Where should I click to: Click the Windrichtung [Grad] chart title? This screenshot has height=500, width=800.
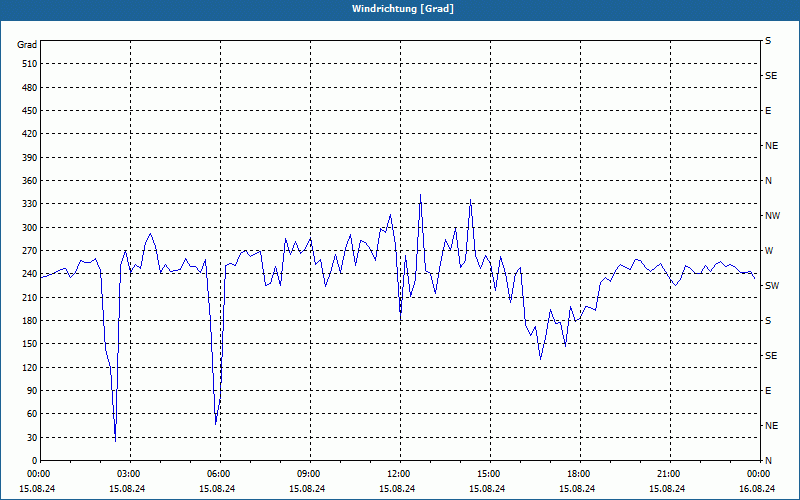[x=403, y=9]
